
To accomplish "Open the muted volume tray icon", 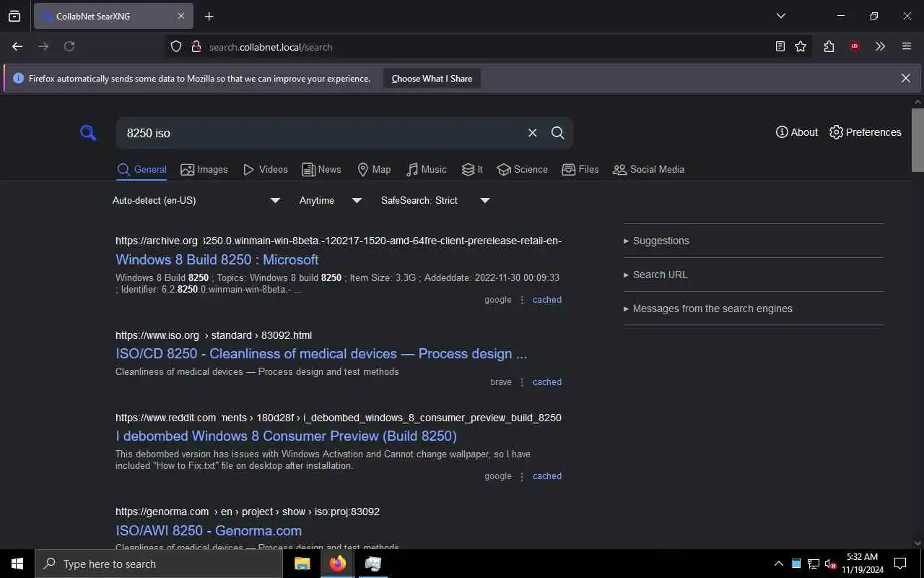I will click(x=831, y=564).
